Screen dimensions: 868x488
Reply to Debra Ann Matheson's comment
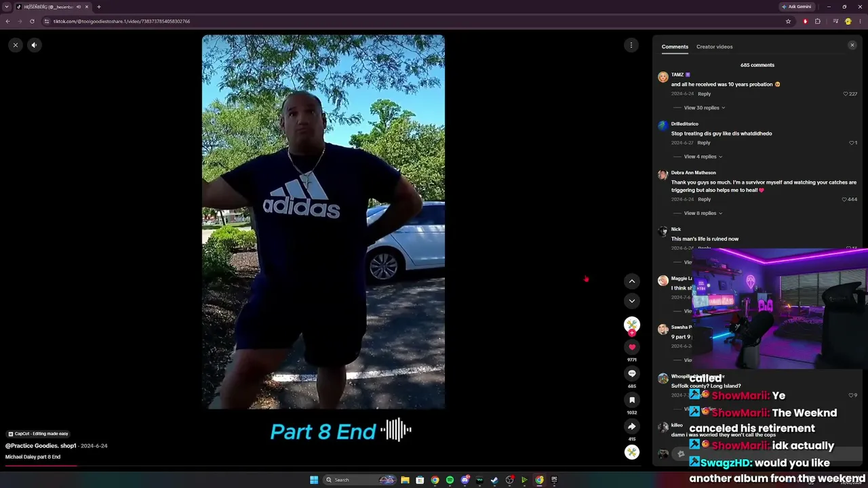(704, 199)
